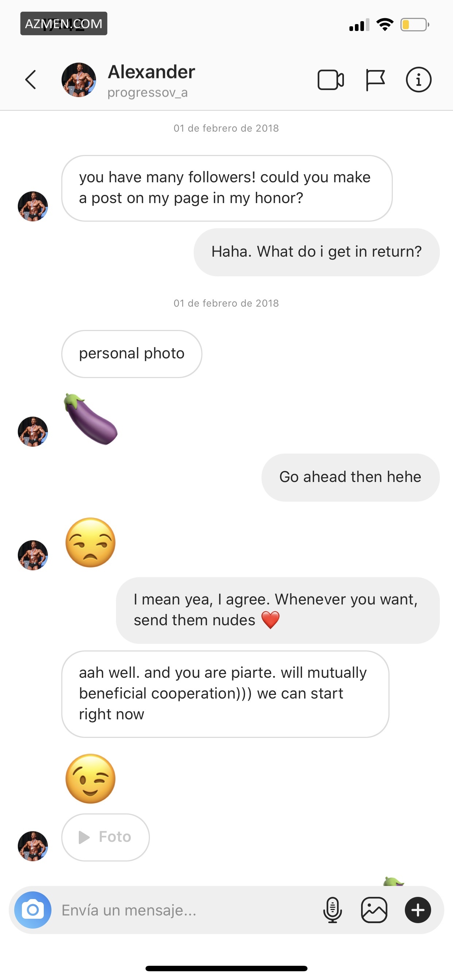Open the photo gallery picker icon
This screenshot has width=453, height=980.
pyautogui.click(x=374, y=910)
